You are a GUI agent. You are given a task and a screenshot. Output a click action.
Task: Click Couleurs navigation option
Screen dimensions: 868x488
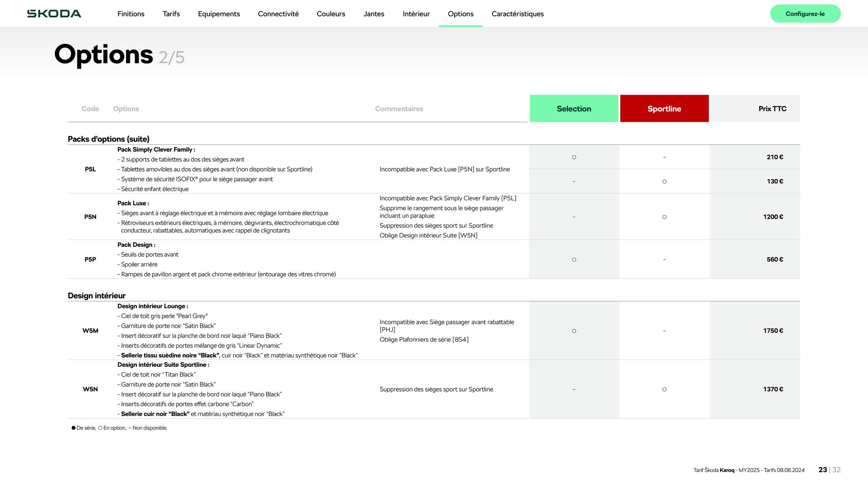point(331,13)
